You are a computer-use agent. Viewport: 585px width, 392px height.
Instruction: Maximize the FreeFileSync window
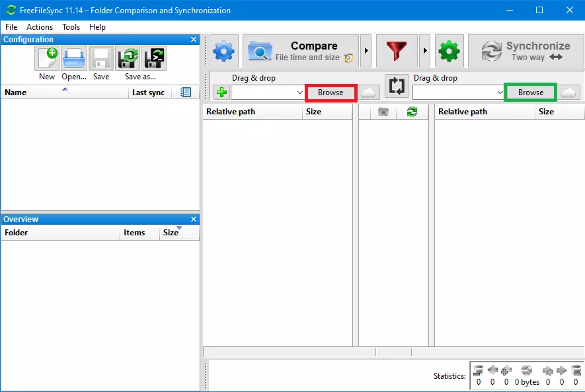[x=539, y=10]
